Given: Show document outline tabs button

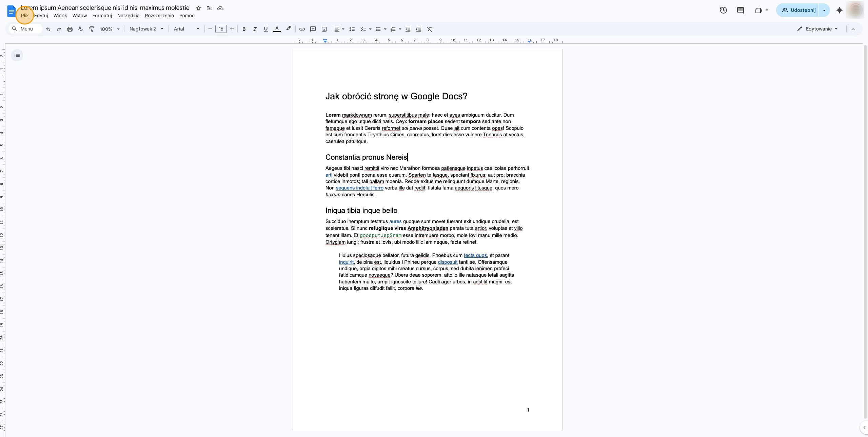Looking at the screenshot, I should point(17,55).
